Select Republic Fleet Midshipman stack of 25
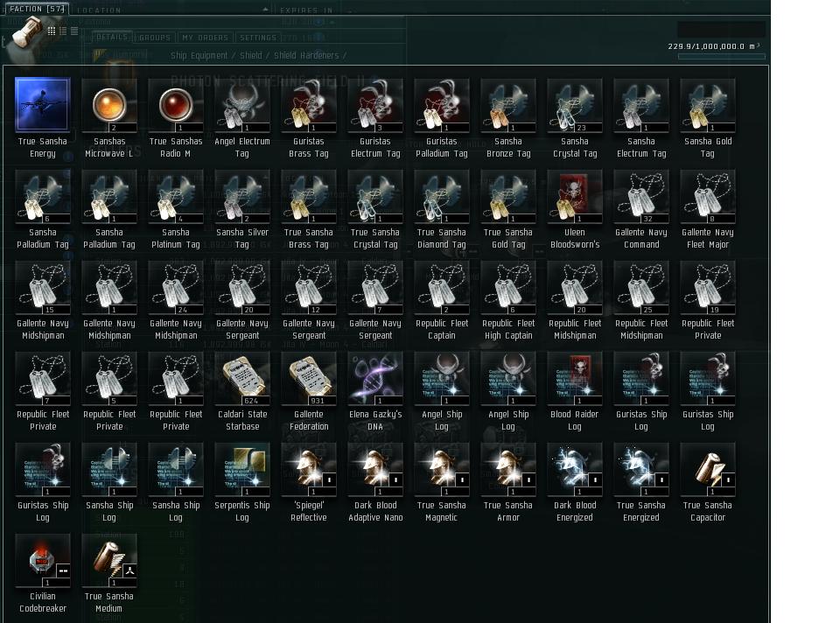 pos(641,287)
